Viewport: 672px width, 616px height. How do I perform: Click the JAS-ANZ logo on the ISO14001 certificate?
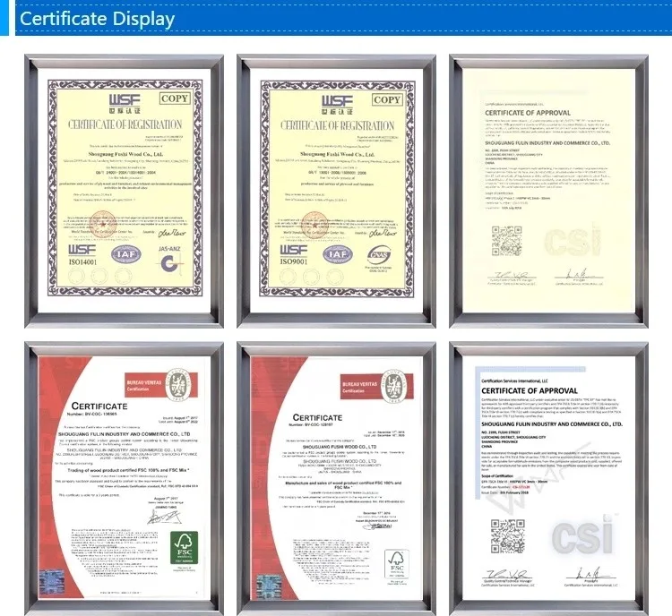(170, 260)
